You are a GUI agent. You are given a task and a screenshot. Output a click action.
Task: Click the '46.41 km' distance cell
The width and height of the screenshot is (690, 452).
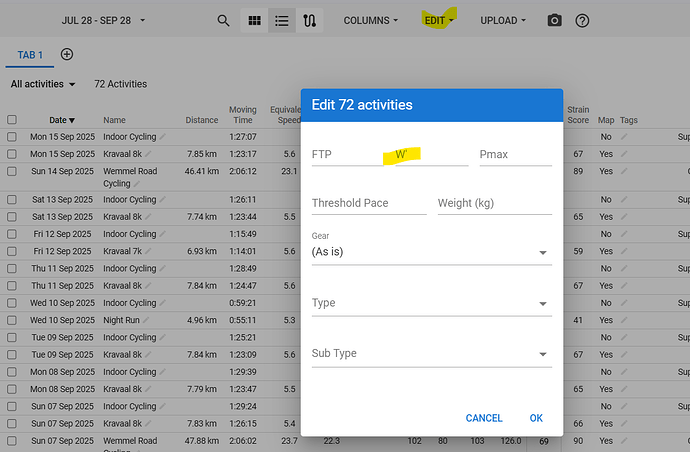click(202, 171)
